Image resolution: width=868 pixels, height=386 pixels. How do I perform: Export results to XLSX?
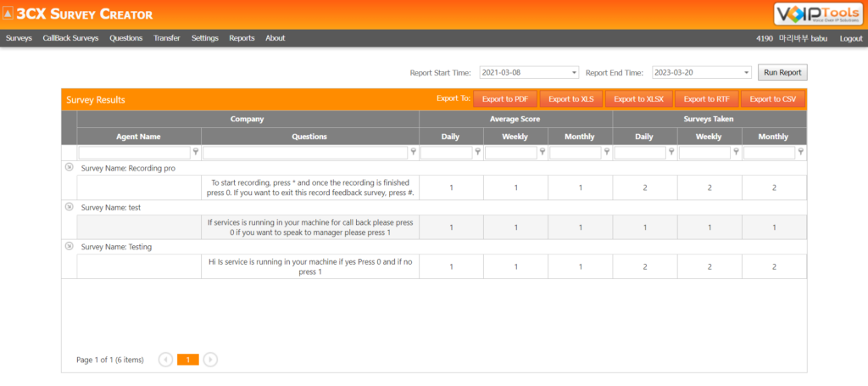[x=638, y=100]
